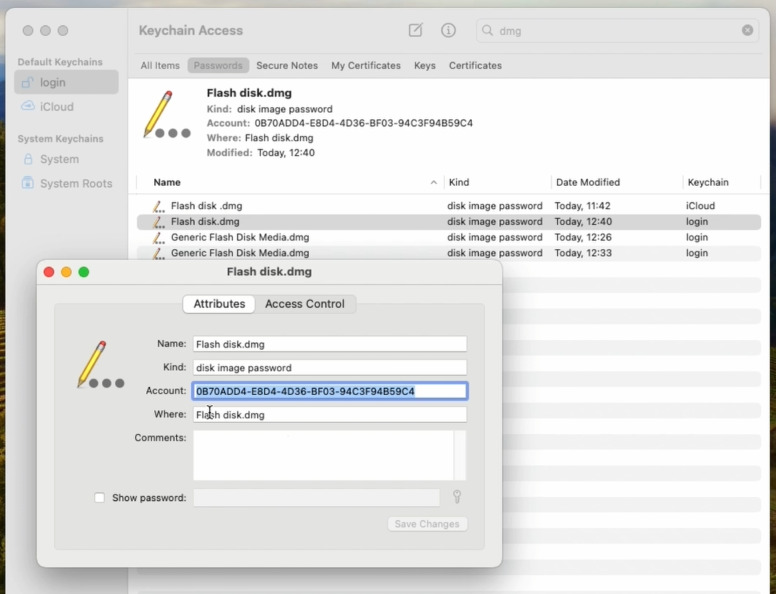Click the compose new keychain item icon

[x=415, y=30]
